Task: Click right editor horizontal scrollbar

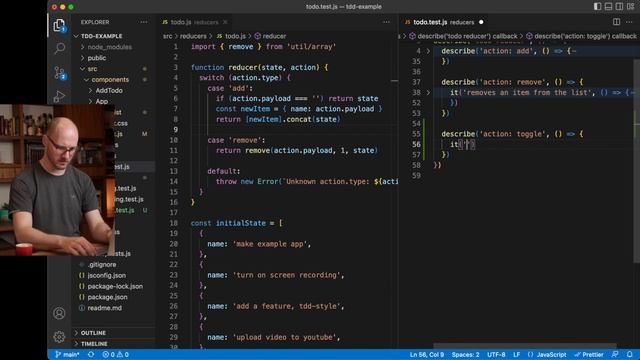Action: 524,346
